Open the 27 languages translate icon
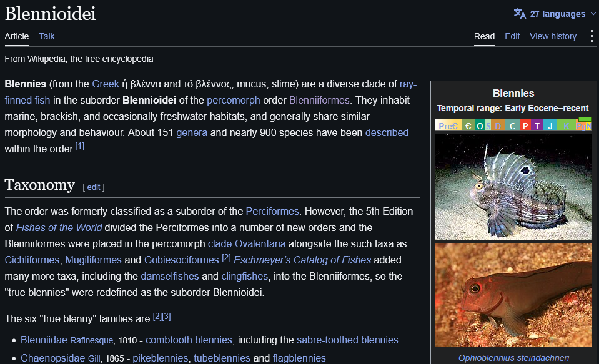This screenshot has width=599, height=364. [x=520, y=14]
